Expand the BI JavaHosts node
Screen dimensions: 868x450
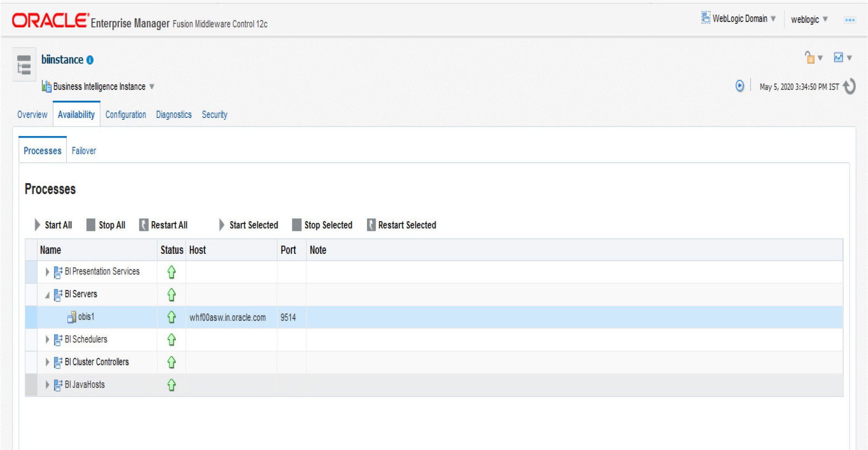coord(47,385)
